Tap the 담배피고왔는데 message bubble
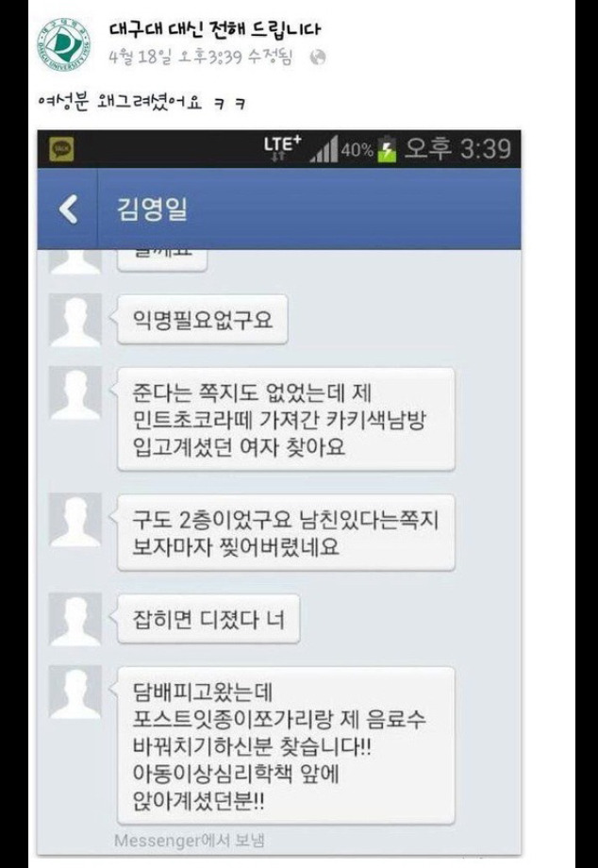598x868 pixels. tap(286, 745)
